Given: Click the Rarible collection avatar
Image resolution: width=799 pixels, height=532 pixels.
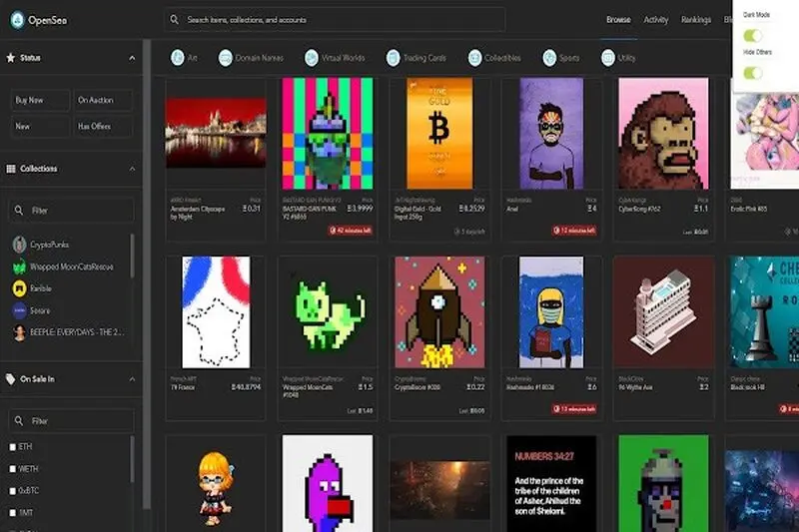Looking at the screenshot, I should (x=19, y=288).
